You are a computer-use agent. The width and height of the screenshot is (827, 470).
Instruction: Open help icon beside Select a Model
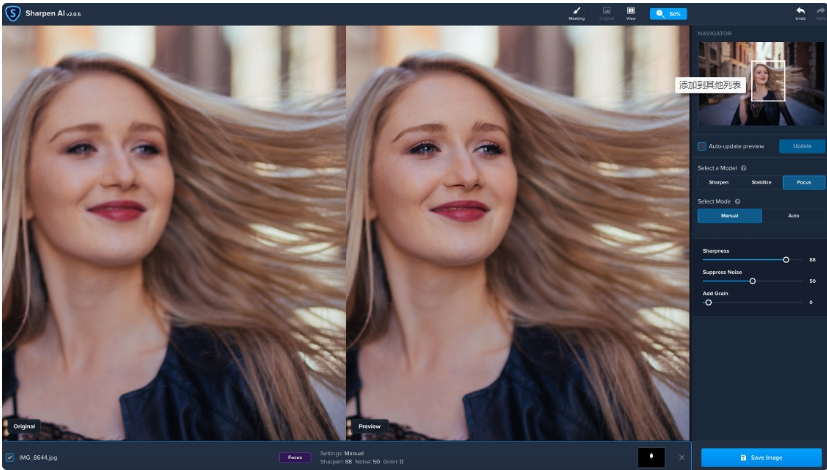point(744,168)
